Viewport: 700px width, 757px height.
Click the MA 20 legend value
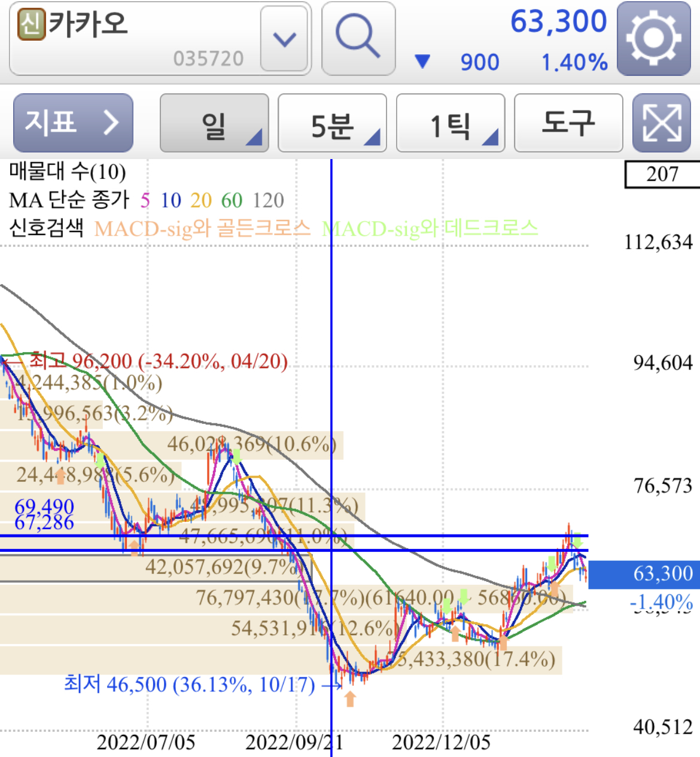201,200
